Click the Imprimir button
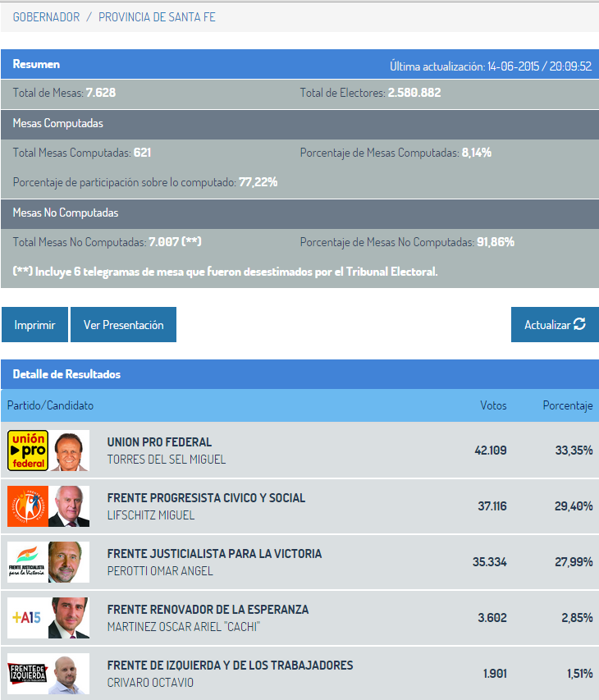The image size is (599, 700). 34,324
